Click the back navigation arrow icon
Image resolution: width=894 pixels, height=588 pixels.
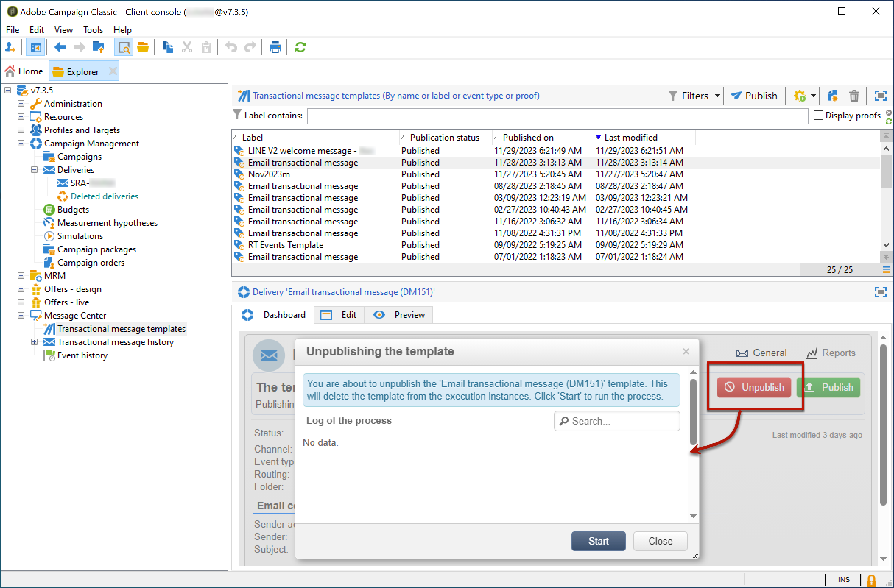point(60,47)
